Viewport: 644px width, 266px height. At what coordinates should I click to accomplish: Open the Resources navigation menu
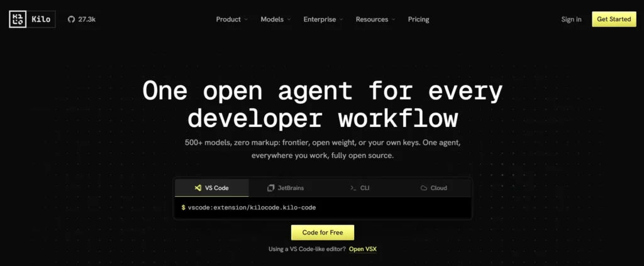pos(375,19)
